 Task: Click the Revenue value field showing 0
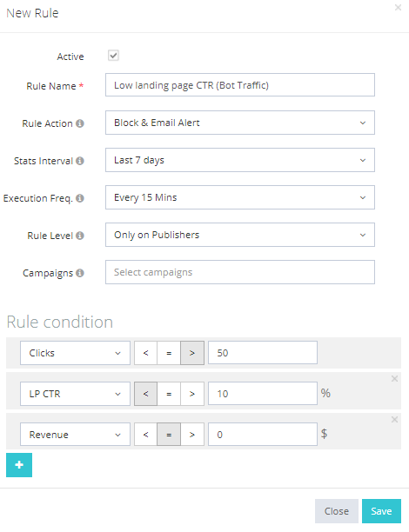coord(263,435)
